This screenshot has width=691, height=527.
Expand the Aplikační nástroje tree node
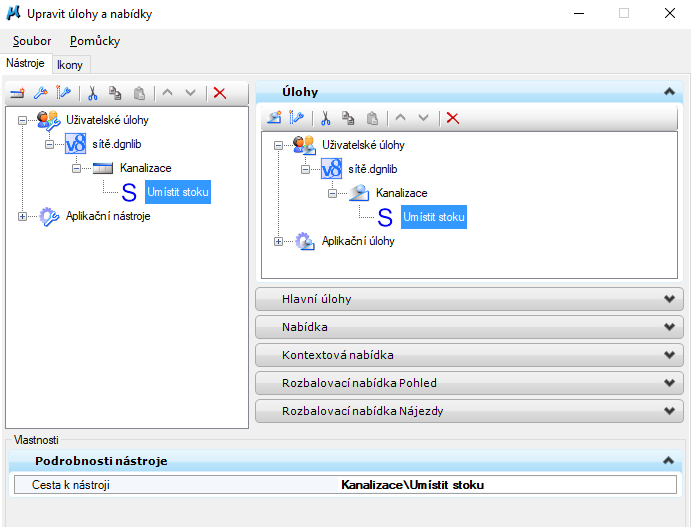22,216
